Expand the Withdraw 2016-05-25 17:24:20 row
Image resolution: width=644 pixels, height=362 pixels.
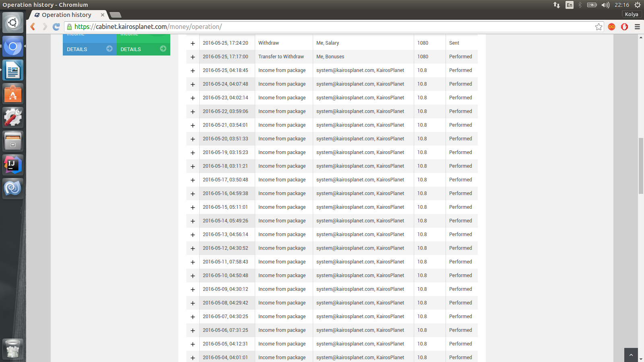(x=193, y=43)
